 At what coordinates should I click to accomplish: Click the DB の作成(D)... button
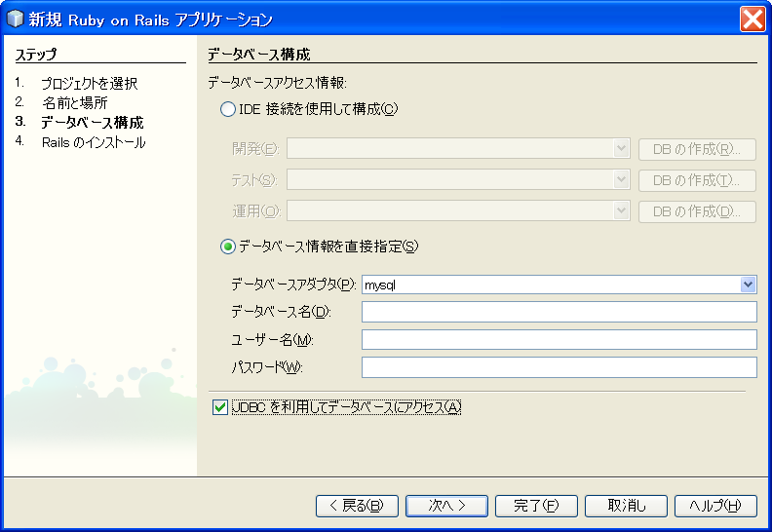[697, 211]
